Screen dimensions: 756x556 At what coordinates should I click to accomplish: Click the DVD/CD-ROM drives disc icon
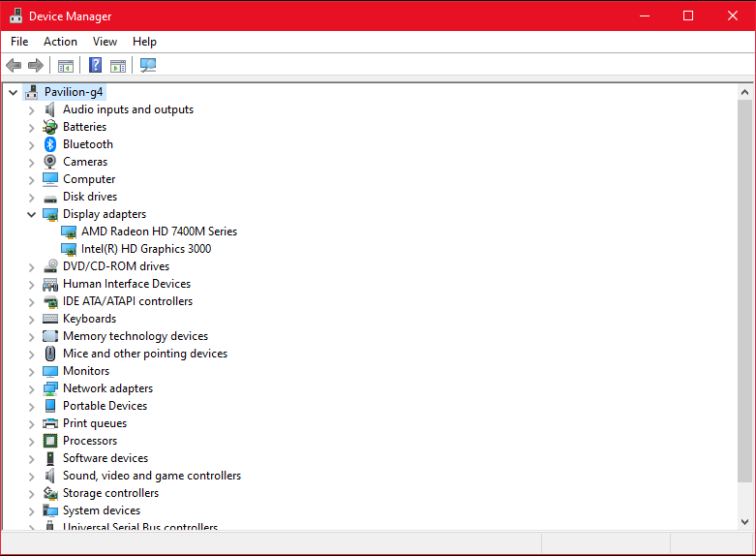pos(50,266)
